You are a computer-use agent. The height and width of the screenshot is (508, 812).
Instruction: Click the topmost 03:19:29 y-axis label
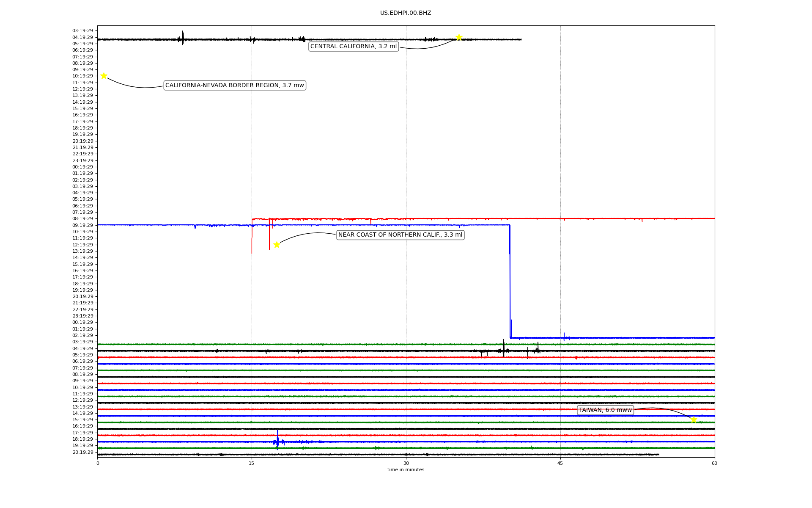[x=82, y=31]
